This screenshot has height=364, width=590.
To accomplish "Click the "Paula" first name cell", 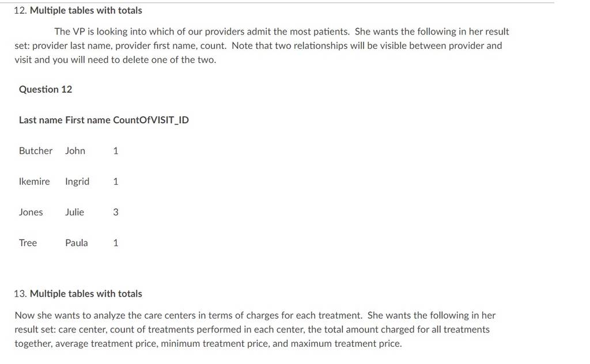I will [77, 243].
